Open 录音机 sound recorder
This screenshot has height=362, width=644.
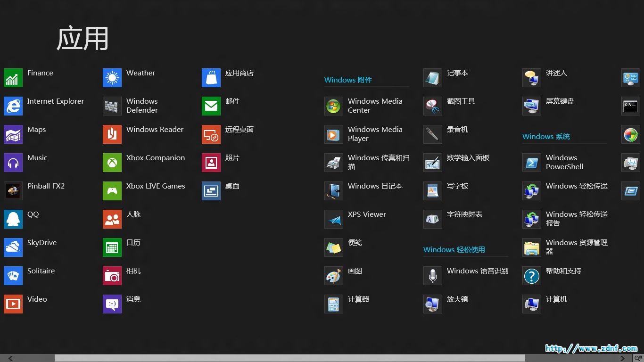(x=433, y=134)
